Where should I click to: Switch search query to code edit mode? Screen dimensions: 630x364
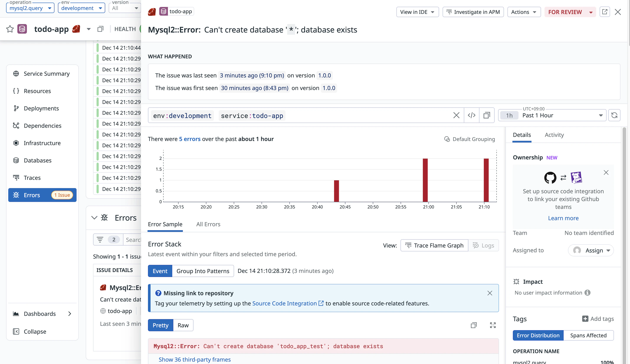[x=471, y=115]
